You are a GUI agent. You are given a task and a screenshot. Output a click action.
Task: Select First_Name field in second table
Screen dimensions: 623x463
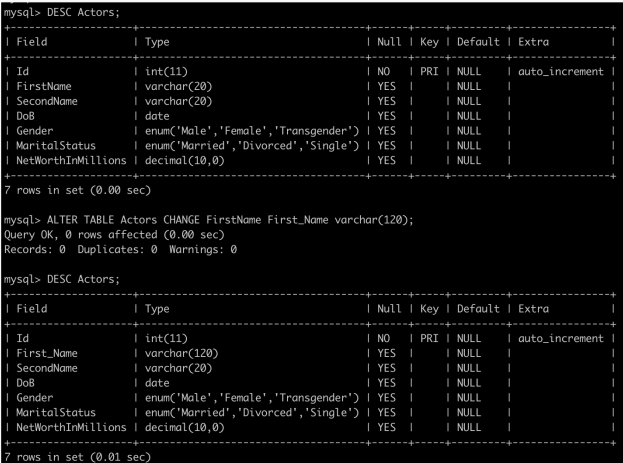pos(47,353)
